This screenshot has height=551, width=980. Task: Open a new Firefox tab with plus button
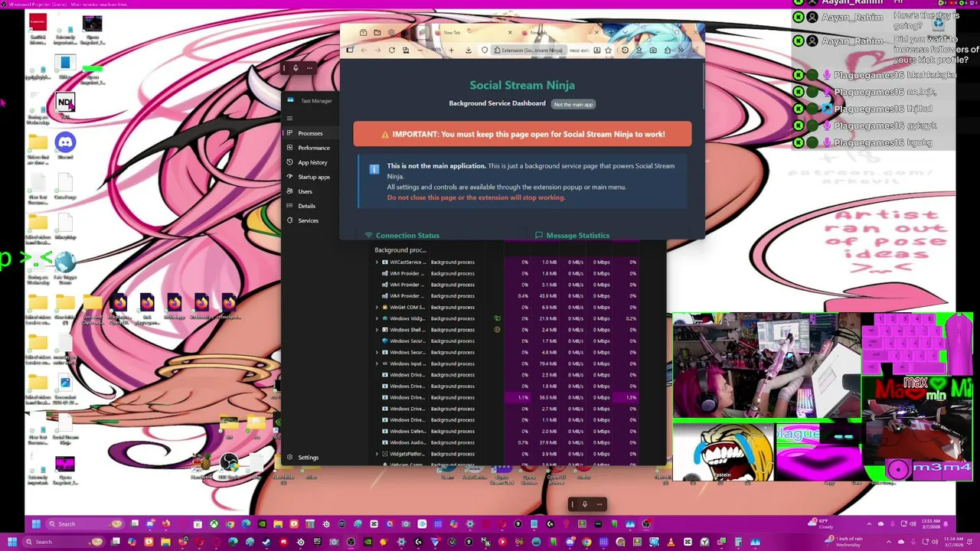click(x=610, y=32)
